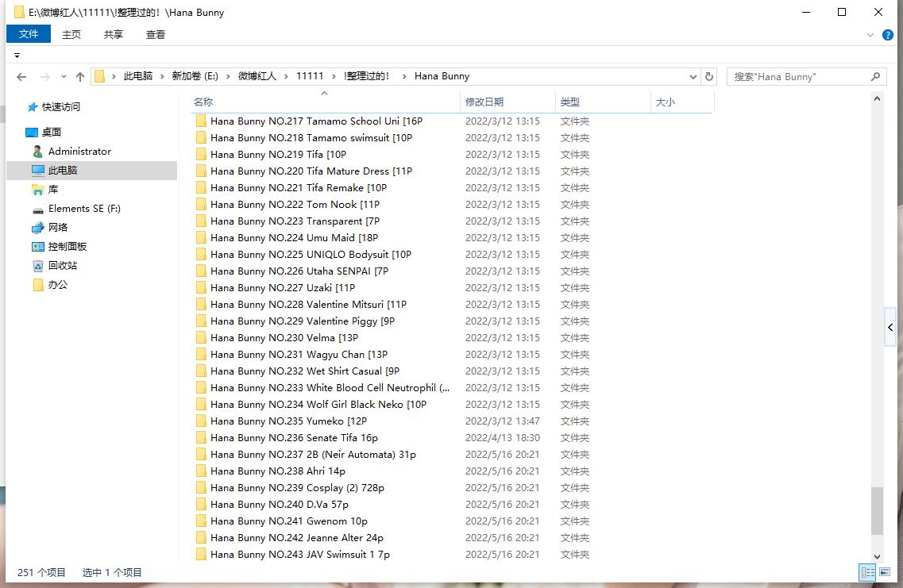Expand the chevron after 新加卷 (E:) breadcrumb
903x588 pixels.
pyautogui.click(x=228, y=76)
